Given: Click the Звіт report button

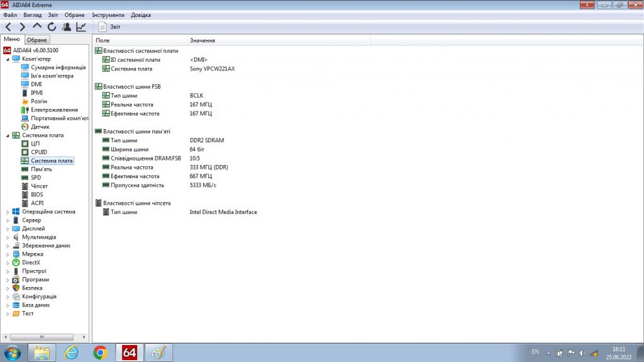Looking at the screenshot, I should coord(109,26).
